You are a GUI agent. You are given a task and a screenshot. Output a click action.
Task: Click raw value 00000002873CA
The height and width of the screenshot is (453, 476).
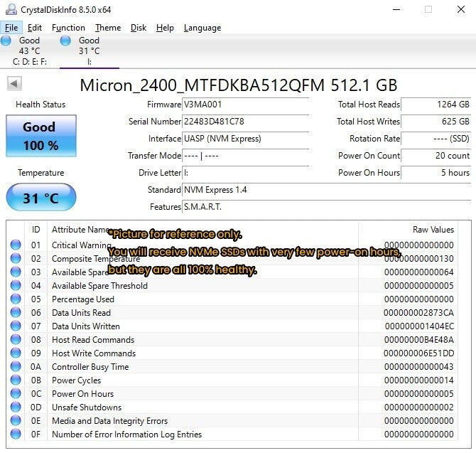418,313
